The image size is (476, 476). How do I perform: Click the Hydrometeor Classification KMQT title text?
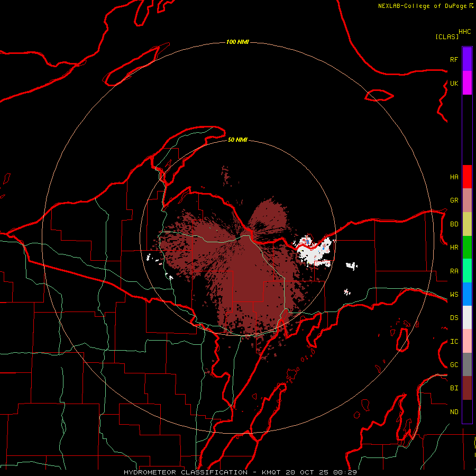(x=240, y=472)
